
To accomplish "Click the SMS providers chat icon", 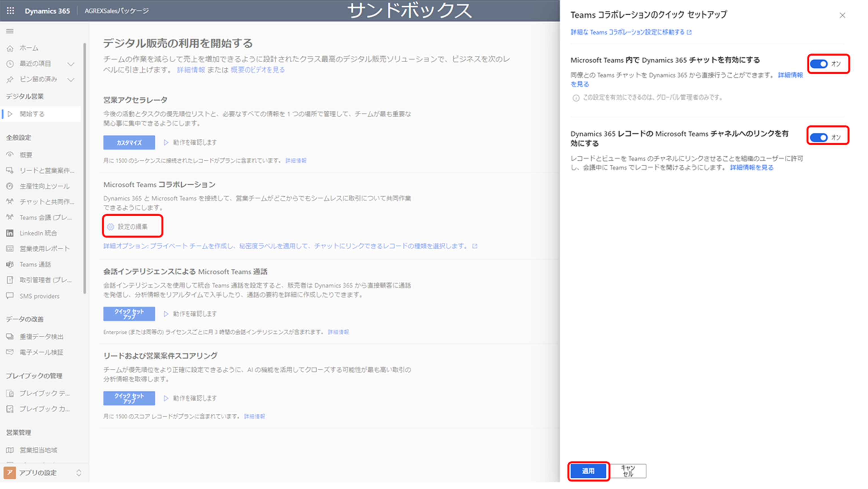I will 10,296.
